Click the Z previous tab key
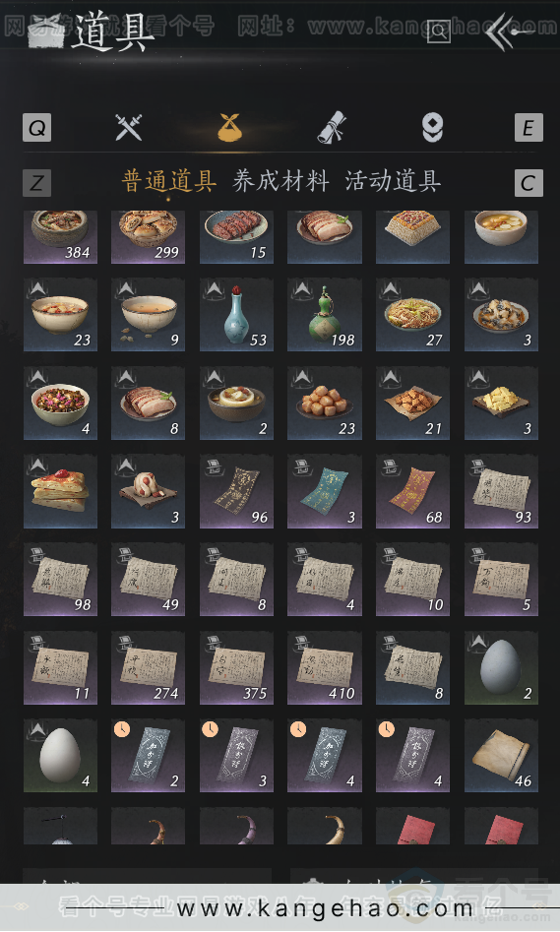Viewport: 560px width, 932px height. [36, 183]
